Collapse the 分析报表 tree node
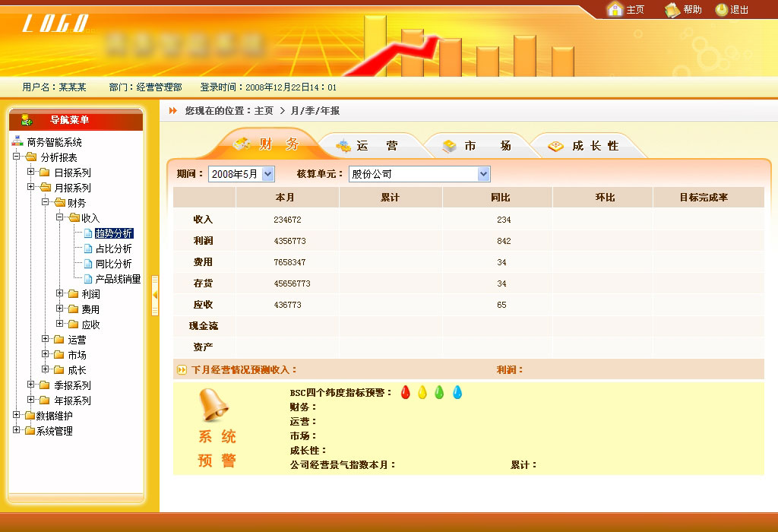The image size is (778, 532). point(17,157)
